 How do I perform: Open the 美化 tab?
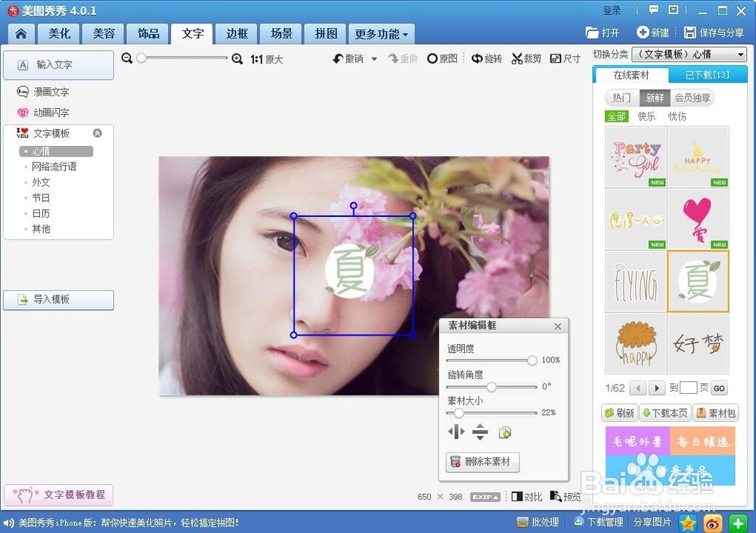pos(59,34)
